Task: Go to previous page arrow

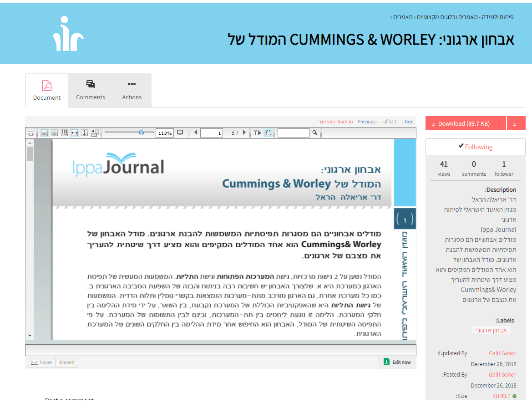Action: tap(196, 133)
